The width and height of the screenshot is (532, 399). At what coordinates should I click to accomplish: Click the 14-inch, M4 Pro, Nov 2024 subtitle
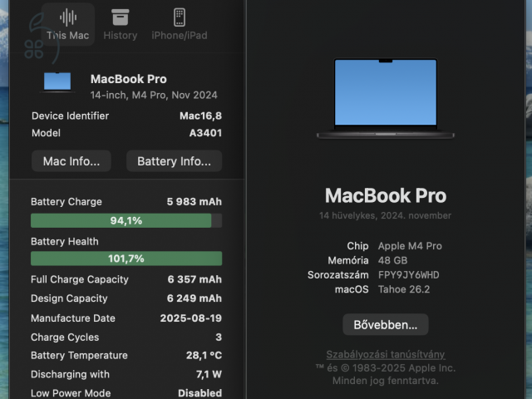point(154,96)
